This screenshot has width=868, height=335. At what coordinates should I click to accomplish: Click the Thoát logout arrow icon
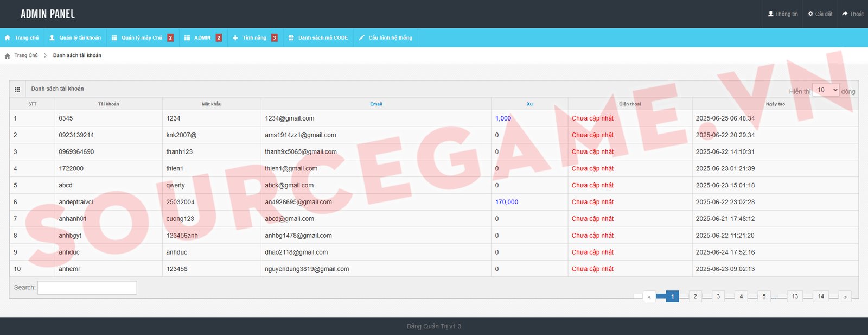pos(845,14)
